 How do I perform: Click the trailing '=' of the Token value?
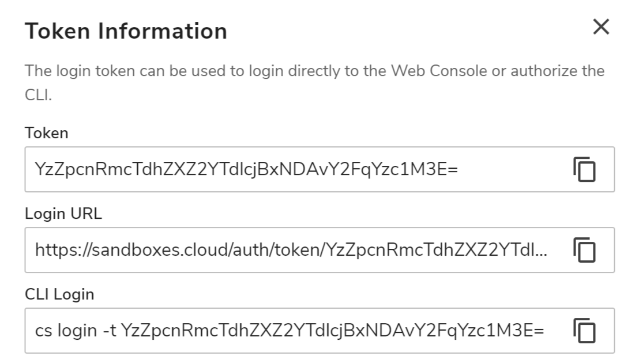coord(453,169)
